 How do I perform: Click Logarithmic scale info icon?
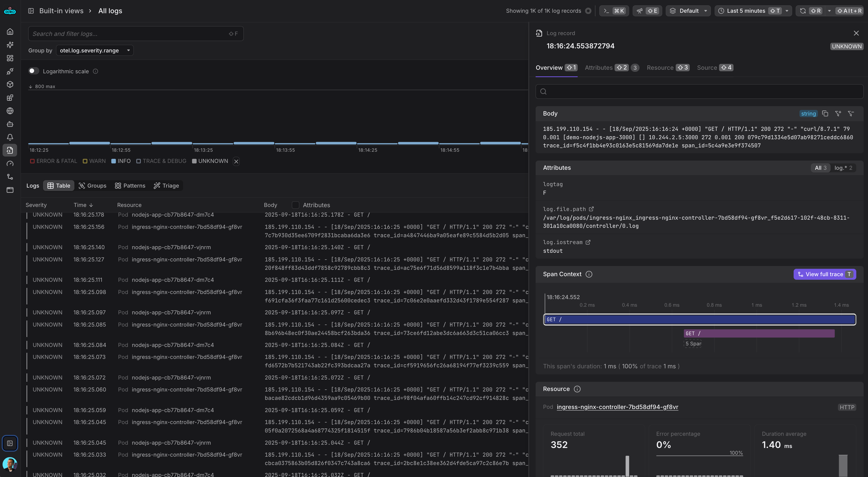tap(95, 72)
